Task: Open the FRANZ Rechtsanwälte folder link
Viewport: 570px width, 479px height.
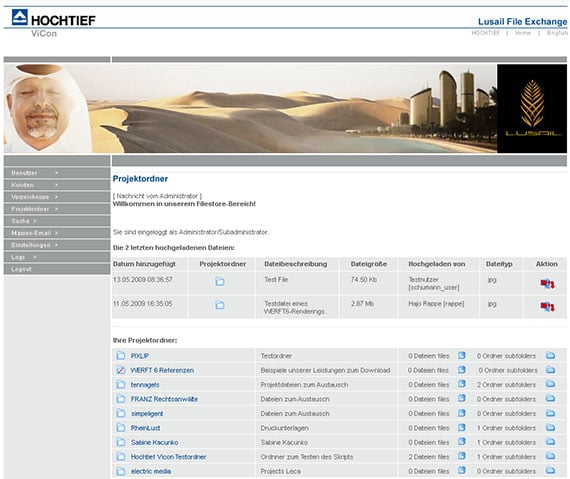Action: click(164, 399)
